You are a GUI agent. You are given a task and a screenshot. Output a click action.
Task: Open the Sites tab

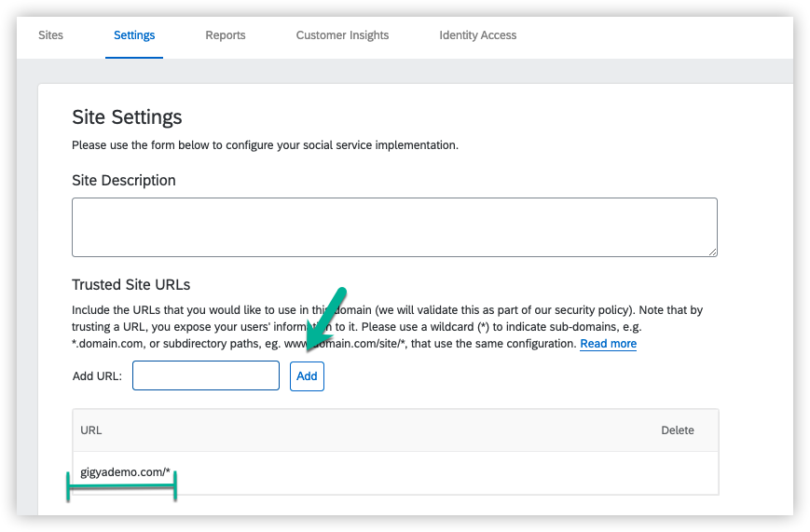click(x=50, y=35)
